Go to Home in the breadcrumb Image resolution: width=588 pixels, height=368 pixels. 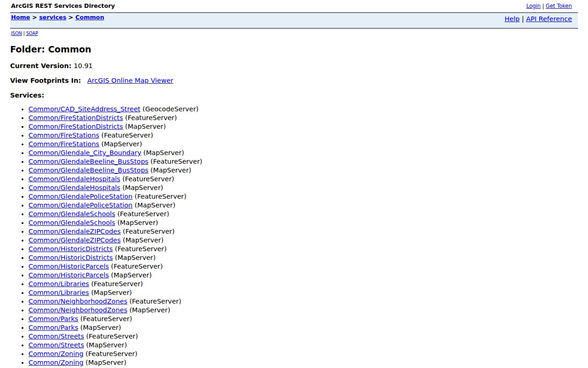pyautogui.click(x=20, y=17)
